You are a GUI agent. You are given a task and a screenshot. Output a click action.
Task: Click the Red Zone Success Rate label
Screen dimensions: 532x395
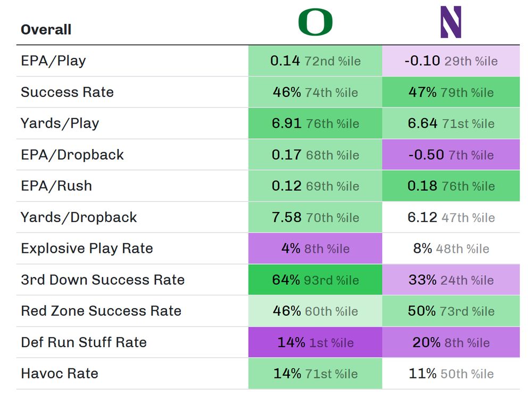[x=101, y=311]
